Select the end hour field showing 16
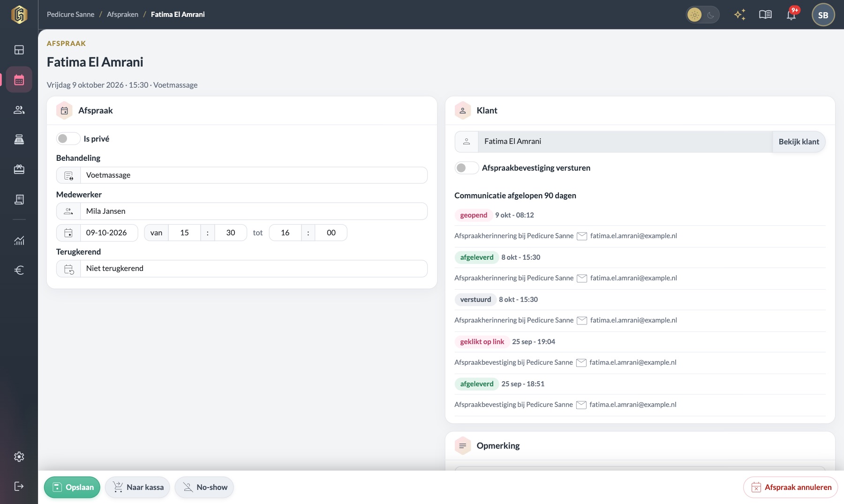 (x=285, y=233)
